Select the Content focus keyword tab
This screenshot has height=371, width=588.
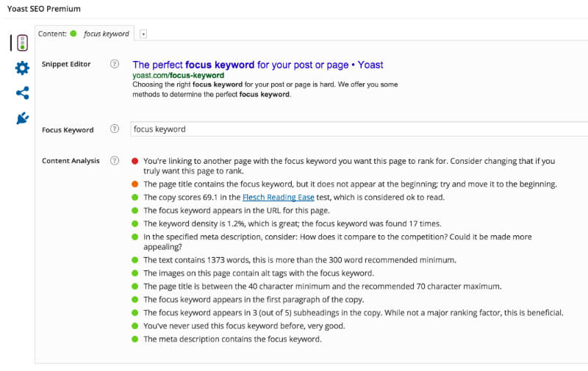(85, 34)
